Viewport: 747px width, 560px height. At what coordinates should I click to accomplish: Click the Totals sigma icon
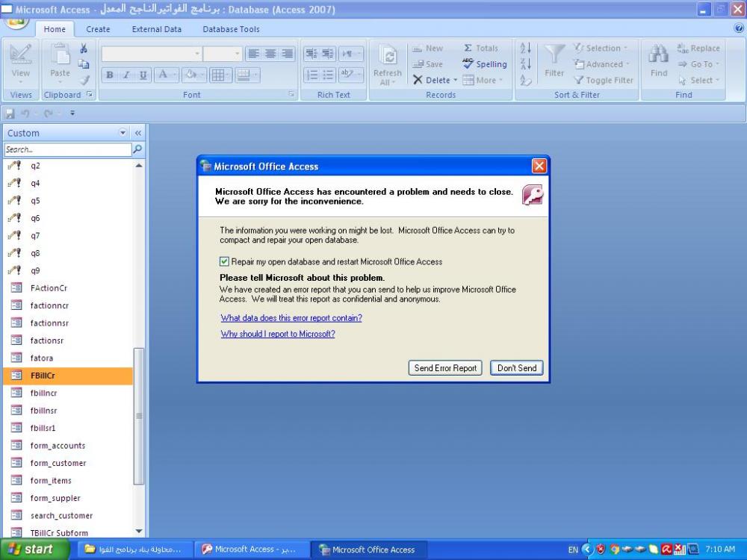468,48
